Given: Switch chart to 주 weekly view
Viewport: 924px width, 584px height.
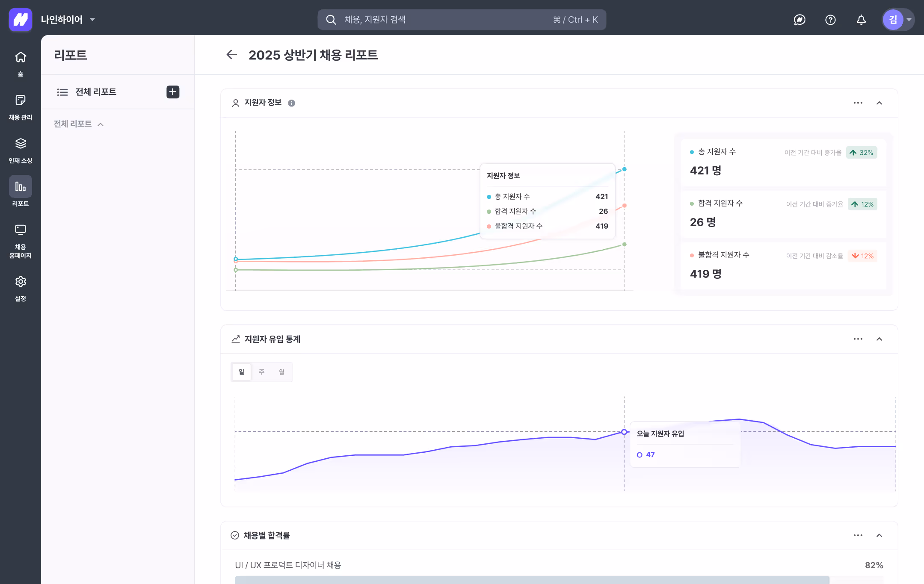Looking at the screenshot, I should pos(261,372).
